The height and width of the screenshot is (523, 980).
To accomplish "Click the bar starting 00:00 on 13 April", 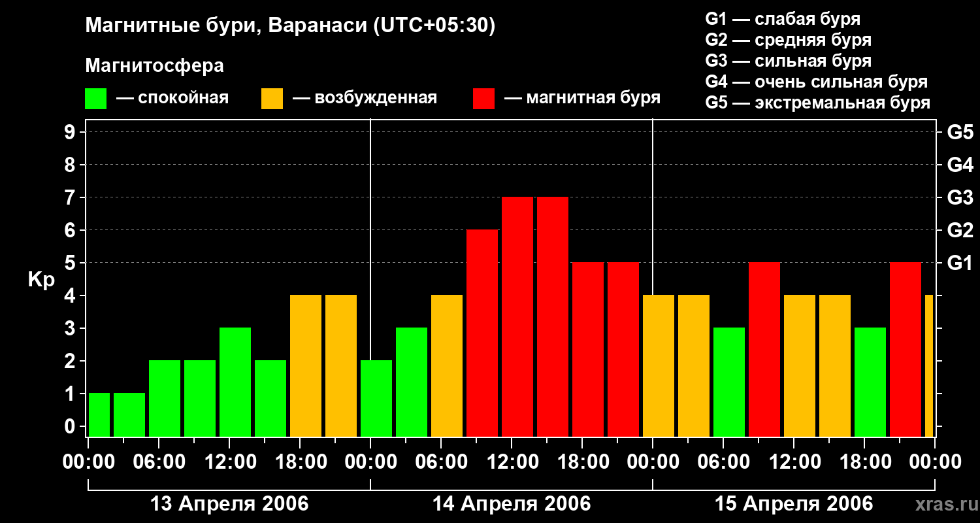I will [99, 415].
